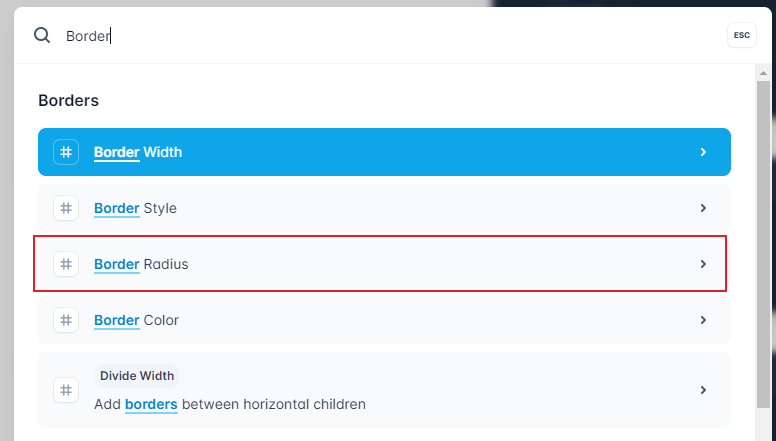Click the results list scrollbar thumb
This screenshot has width=776, height=441.
tap(763, 244)
